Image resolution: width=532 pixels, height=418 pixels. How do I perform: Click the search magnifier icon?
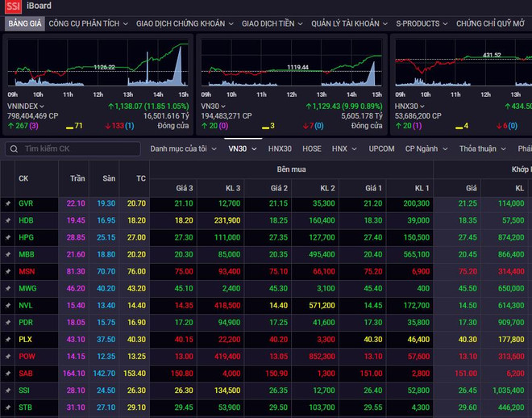(13, 149)
